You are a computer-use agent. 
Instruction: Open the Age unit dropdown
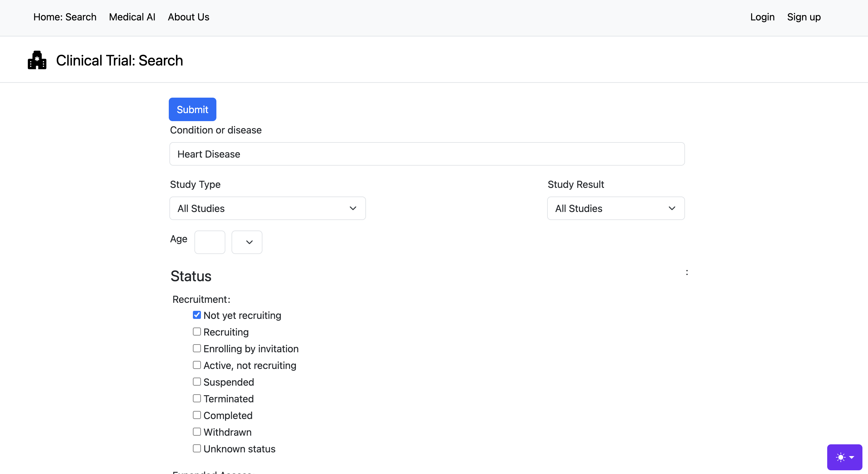pyautogui.click(x=247, y=242)
